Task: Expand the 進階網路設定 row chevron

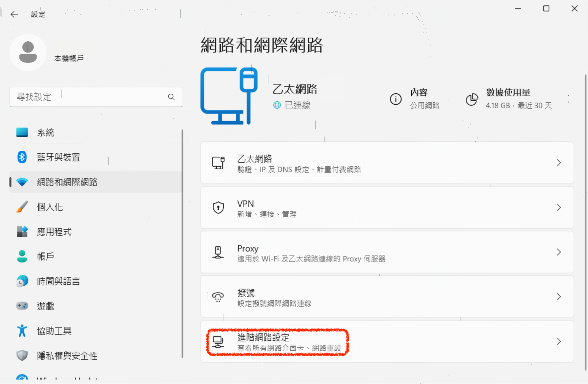Action: pos(558,341)
